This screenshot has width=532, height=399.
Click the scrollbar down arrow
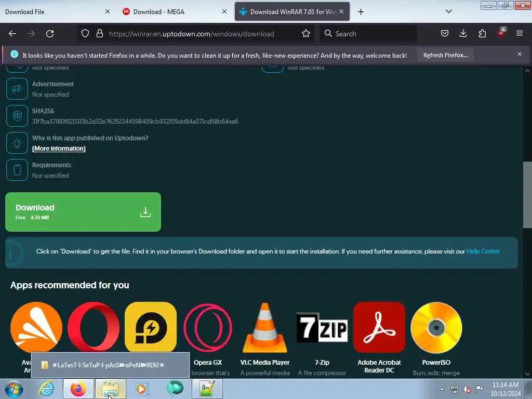pos(527,374)
